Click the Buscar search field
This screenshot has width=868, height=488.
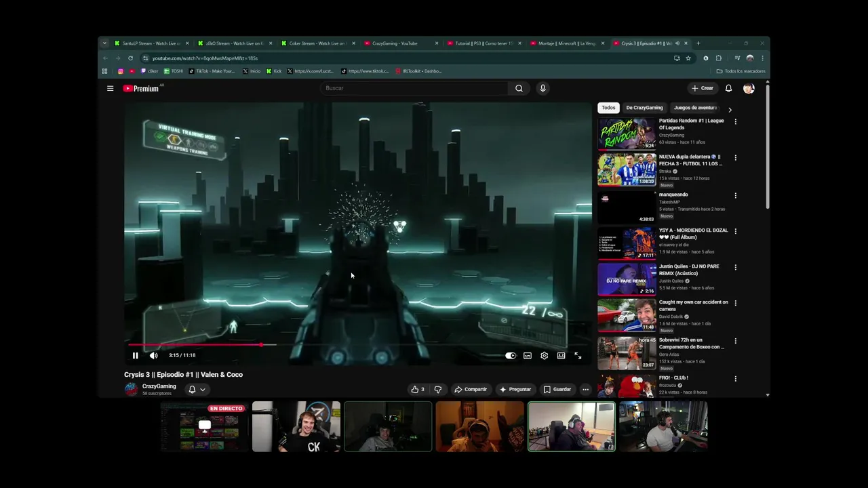[414, 88]
